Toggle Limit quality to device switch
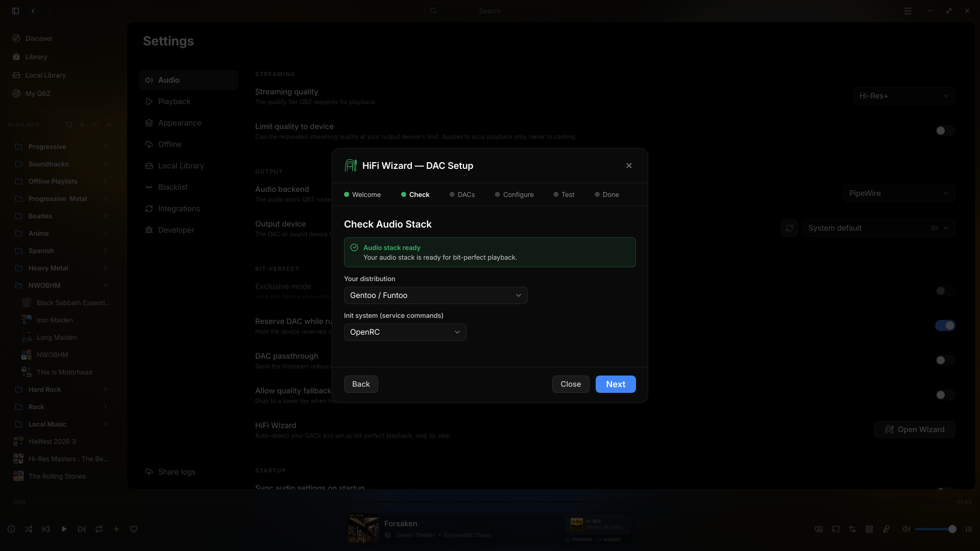This screenshot has height=551, width=980. point(945,131)
